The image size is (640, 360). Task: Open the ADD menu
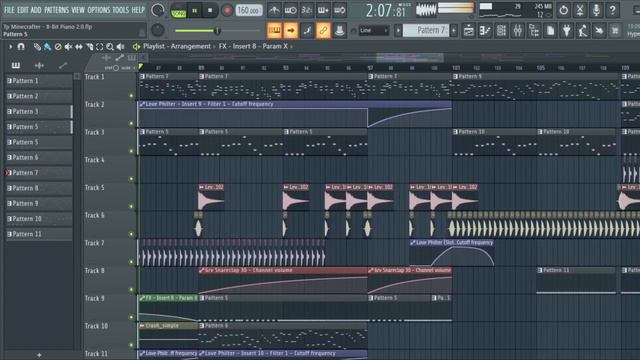(36, 10)
